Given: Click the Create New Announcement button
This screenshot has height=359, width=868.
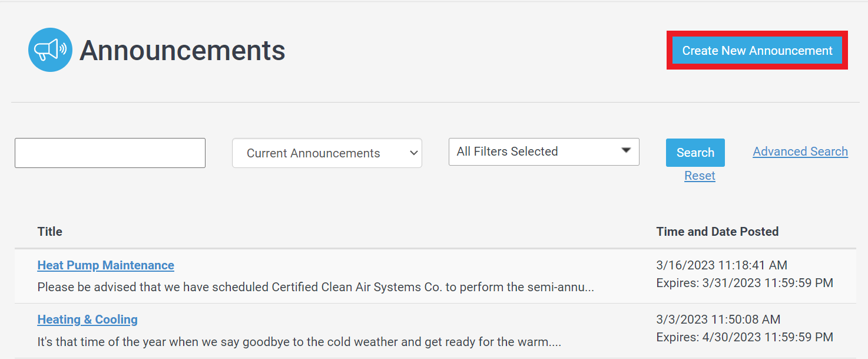Looking at the screenshot, I should [x=757, y=51].
